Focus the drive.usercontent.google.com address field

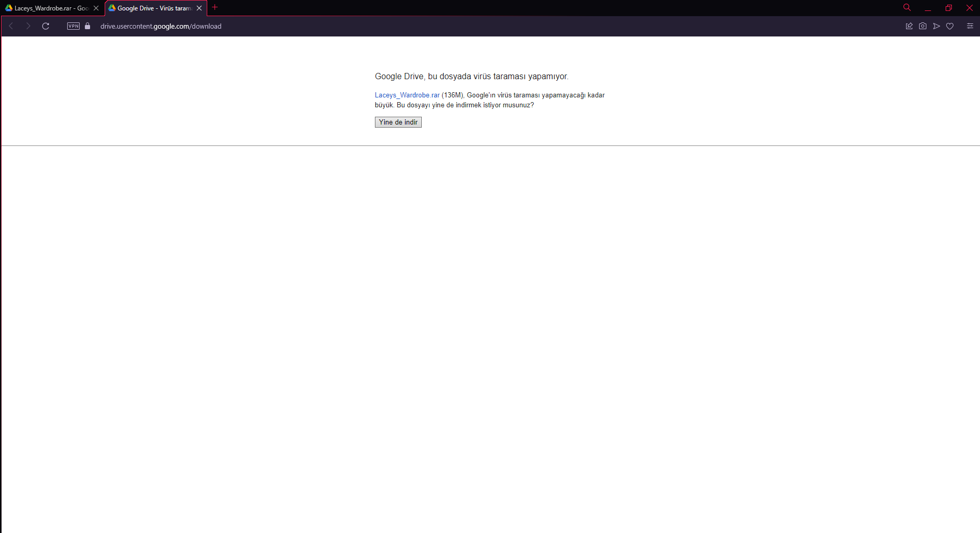click(x=161, y=26)
